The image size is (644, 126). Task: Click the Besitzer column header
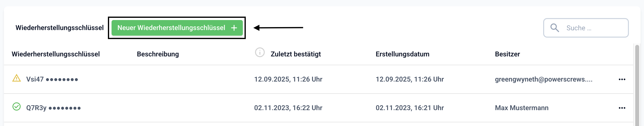507,54
